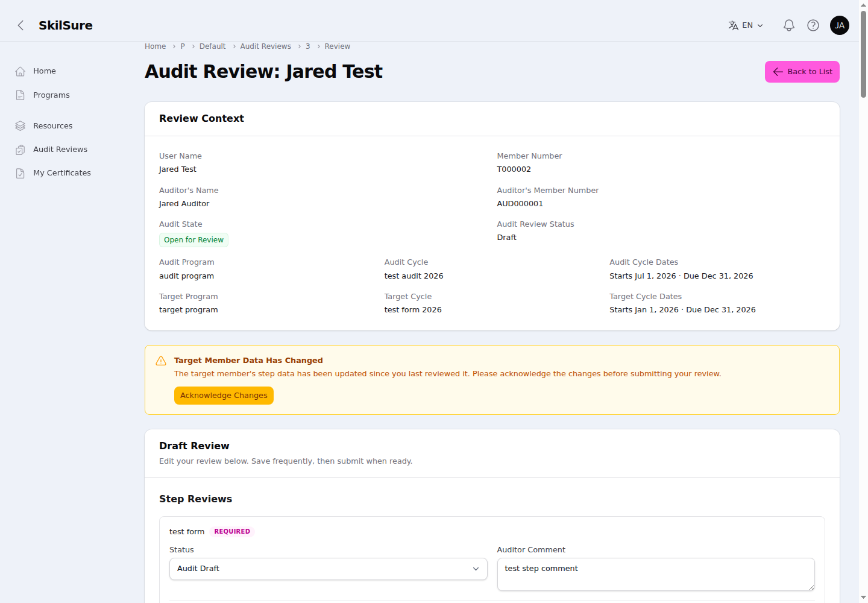Click the Open for Review state badge
868x603 pixels.
[193, 240]
